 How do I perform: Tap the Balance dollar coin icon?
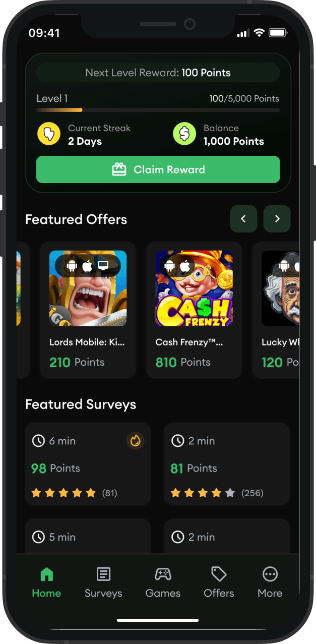(x=184, y=134)
